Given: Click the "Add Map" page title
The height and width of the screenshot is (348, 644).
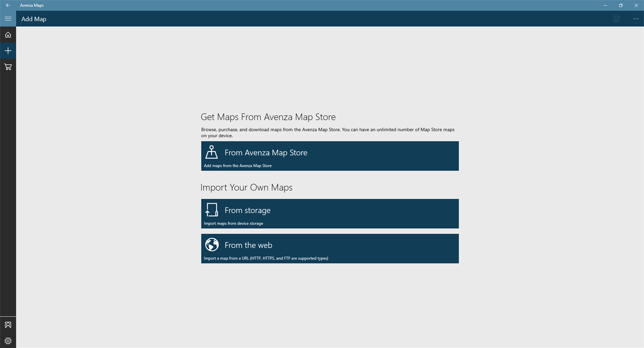Looking at the screenshot, I should 34,19.
